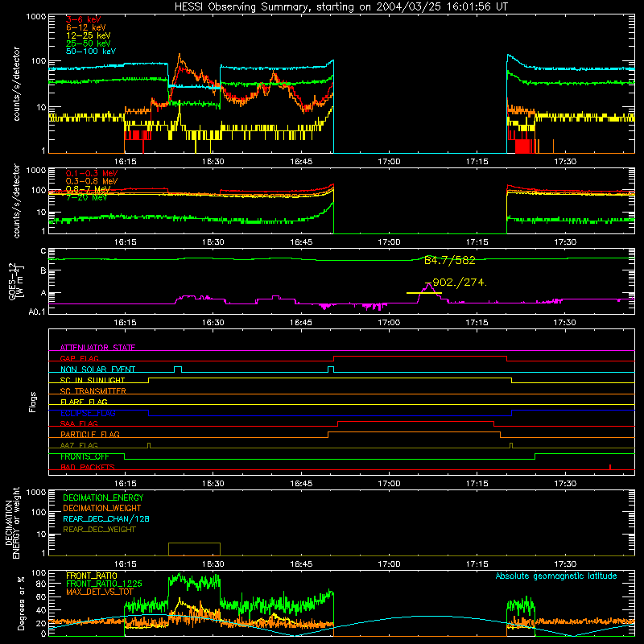
Task: Select the FLARE_FLAG label
Action: point(84,402)
